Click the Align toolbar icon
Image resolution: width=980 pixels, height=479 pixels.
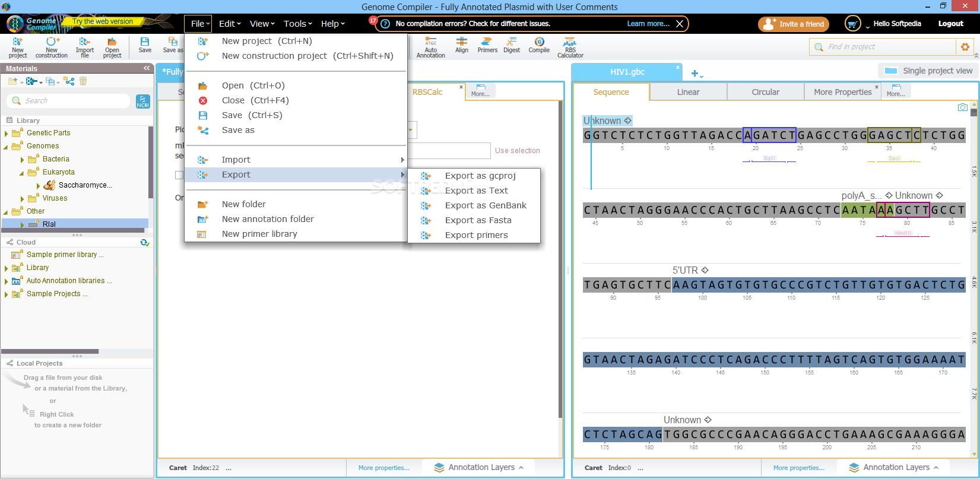[462, 45]
